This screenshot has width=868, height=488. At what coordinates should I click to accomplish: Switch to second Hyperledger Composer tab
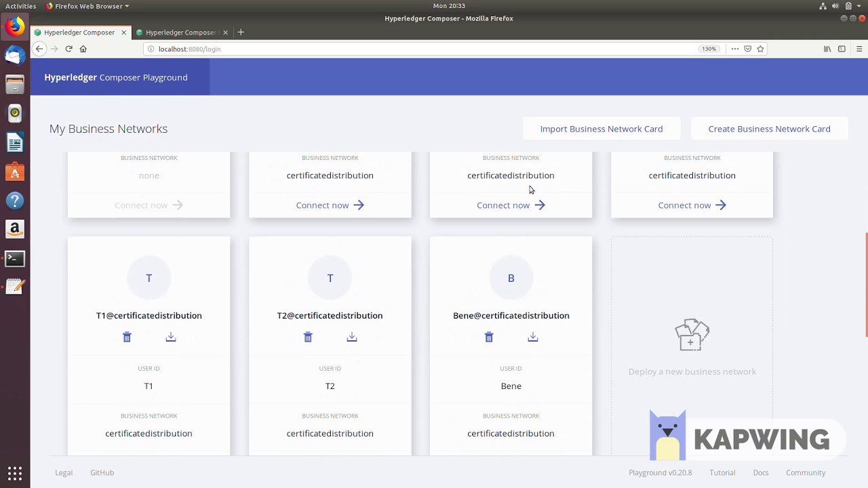[x=181, y=32]
